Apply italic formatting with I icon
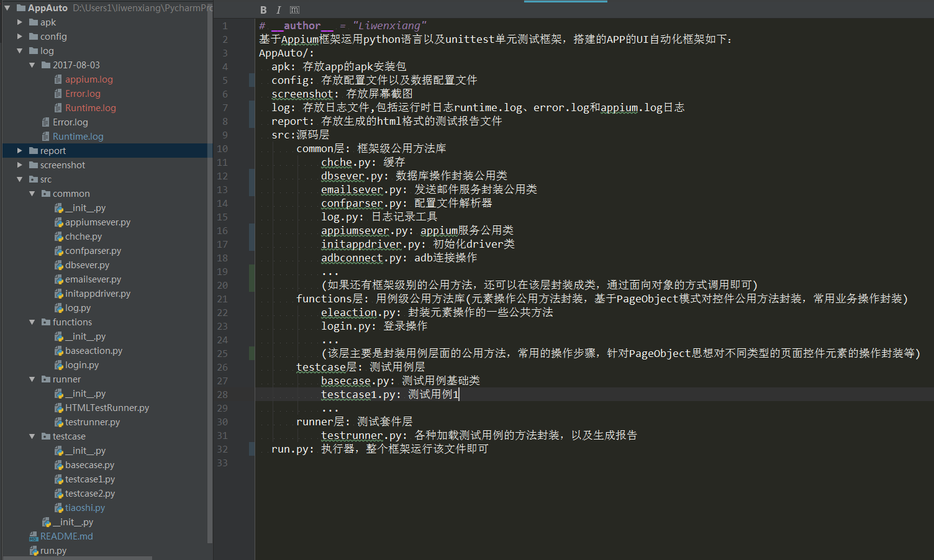 pyautogui.click(x=278, y=10)
